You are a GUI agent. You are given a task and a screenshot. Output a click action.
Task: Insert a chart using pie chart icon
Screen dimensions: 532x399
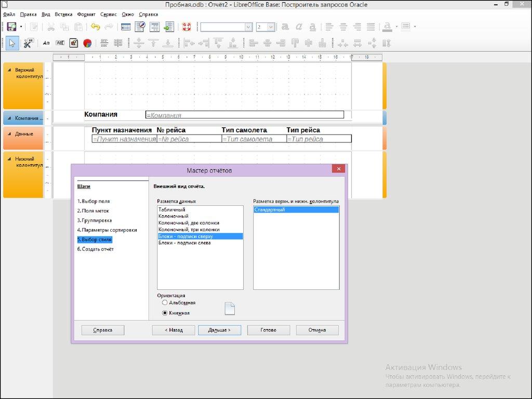point(87,43)
